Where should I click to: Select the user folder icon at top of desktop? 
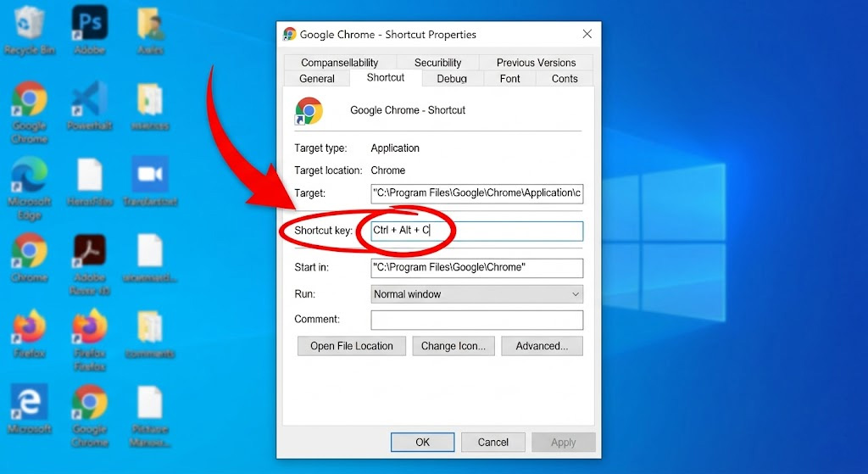[x=150, y=25]
